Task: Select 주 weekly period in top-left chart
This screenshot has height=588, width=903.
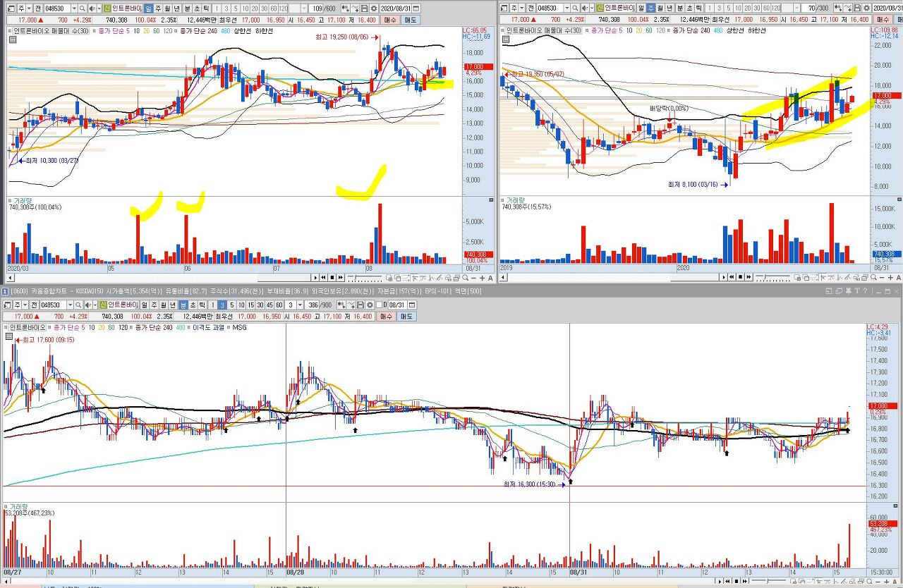Action: [x=158, y=8]
